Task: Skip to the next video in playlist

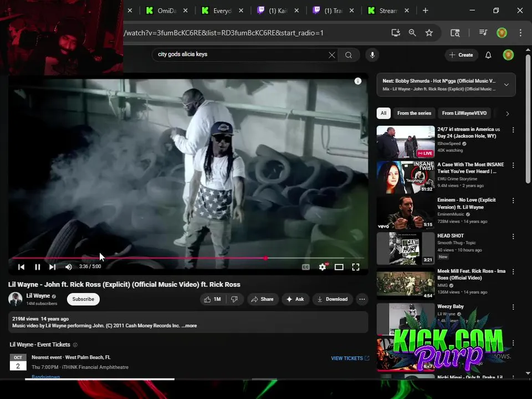Action: tap(52, 267)
